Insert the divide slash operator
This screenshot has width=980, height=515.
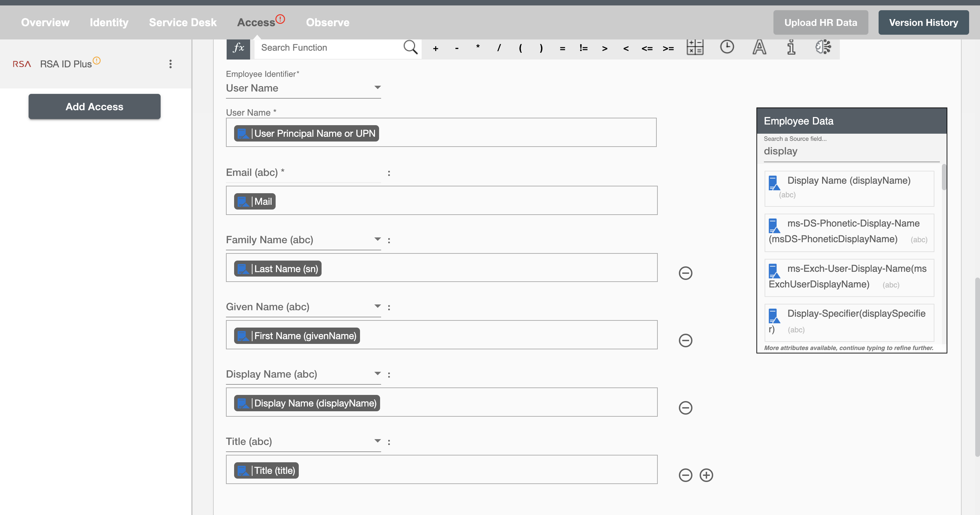[x=499, y=48]
